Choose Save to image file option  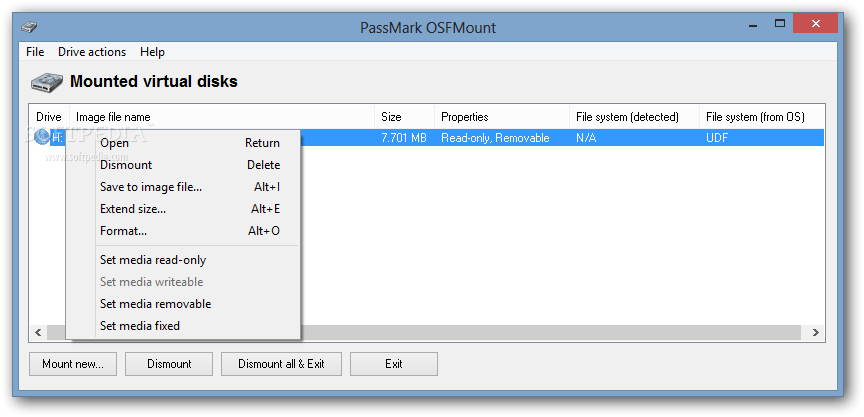coord(151,187)
